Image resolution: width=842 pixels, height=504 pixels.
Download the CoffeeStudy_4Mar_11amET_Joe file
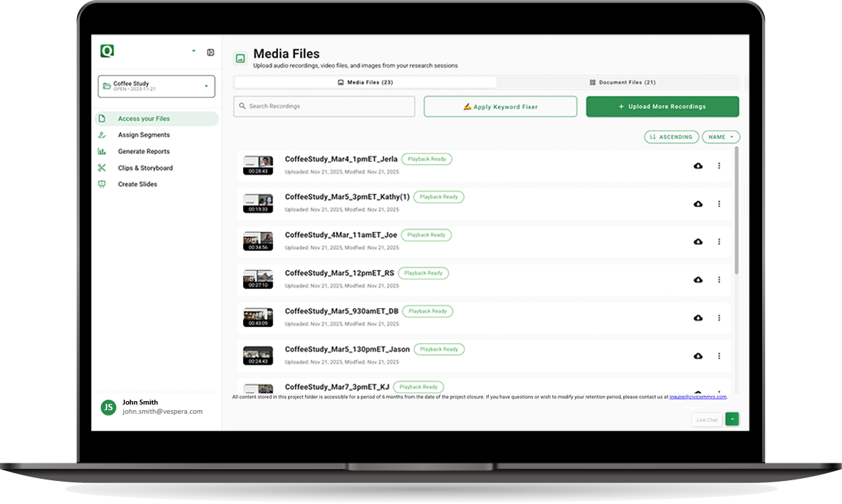tap(698, 241)
